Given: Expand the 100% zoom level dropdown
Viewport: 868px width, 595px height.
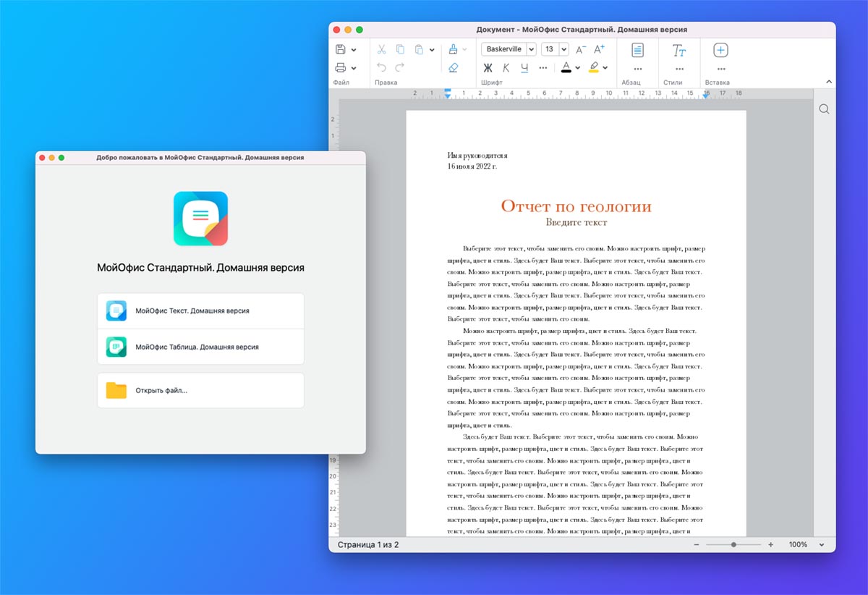Looking at the screenshot, I should click(822, 544).
